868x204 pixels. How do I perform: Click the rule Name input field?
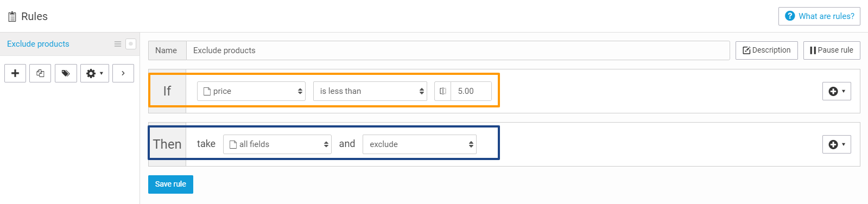pyautogui.click(x=458, y=50)
